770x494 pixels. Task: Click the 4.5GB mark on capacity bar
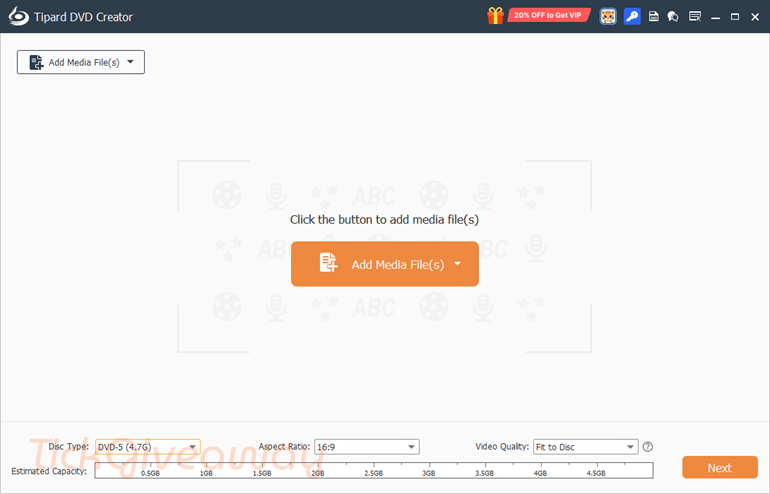pos(596,473)
